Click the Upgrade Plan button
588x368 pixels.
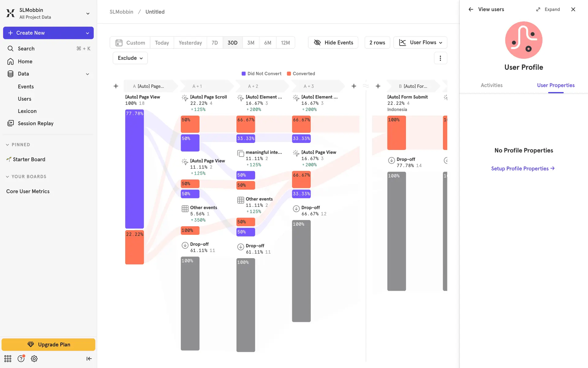coord(48,344)
